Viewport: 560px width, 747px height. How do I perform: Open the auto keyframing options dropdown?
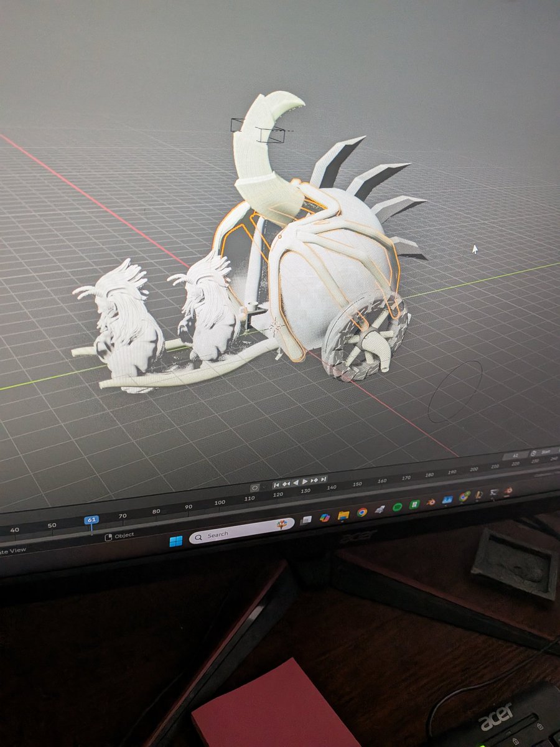[x=264, y=487]
